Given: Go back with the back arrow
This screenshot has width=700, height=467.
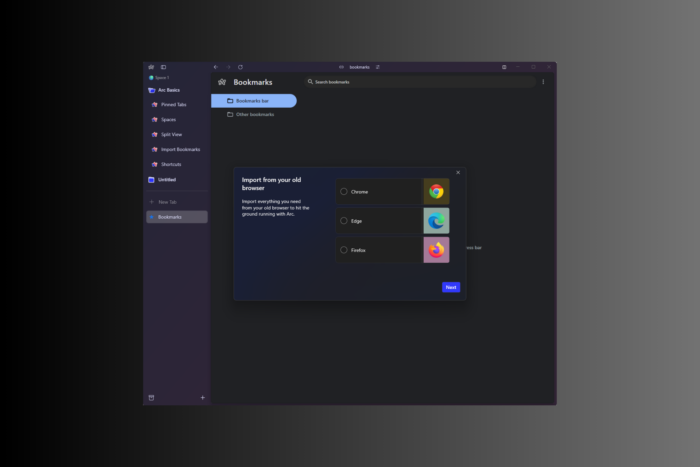Looking at the screenshot, I should 216,67.
